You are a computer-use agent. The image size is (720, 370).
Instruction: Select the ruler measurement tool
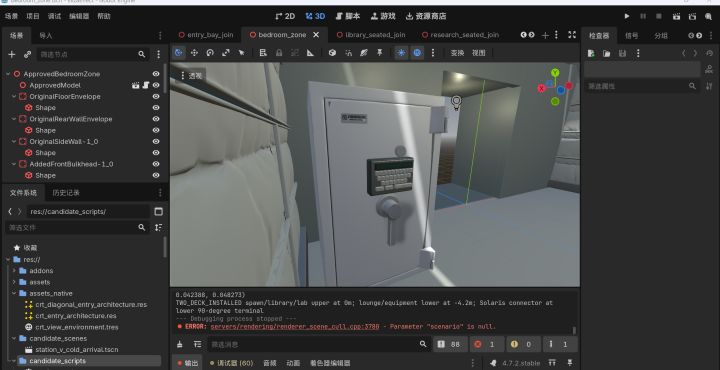(x=310, y=53)
